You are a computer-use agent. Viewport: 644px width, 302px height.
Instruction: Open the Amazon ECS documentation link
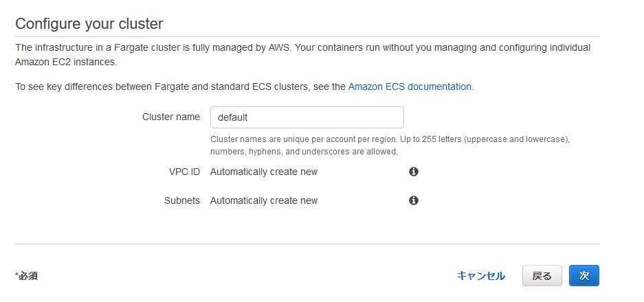click(410, 86)
